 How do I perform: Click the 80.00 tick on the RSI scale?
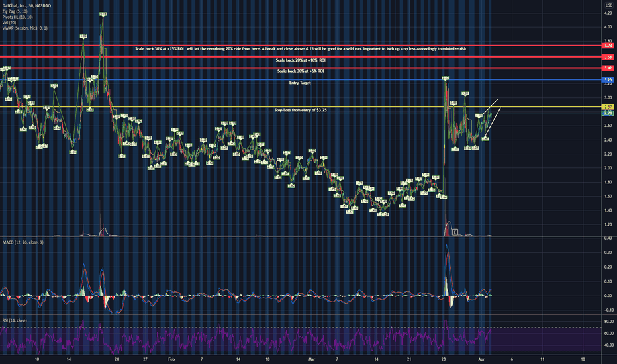click(609, 322)
